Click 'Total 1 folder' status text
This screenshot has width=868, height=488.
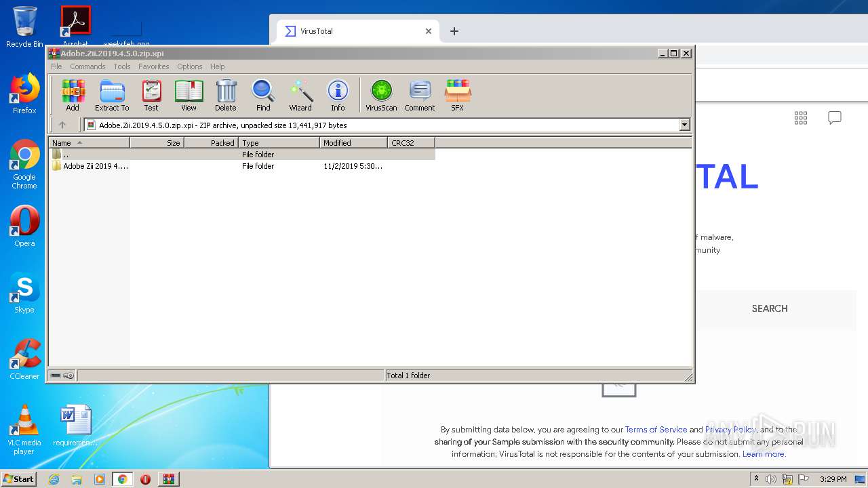(408, 375)
